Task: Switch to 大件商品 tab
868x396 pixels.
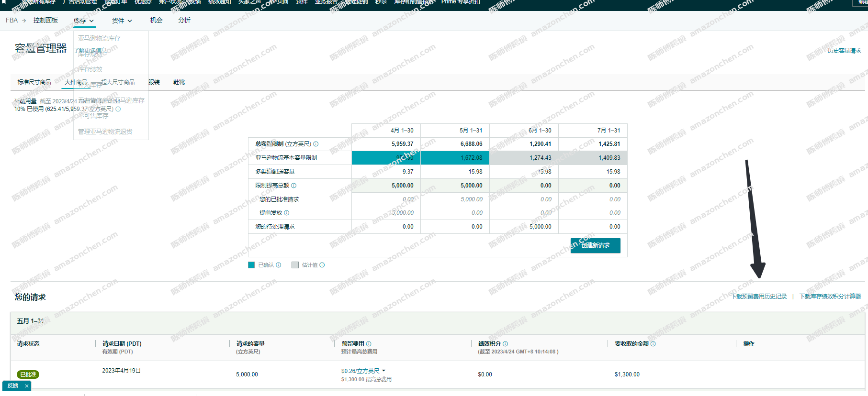Action: [76, 82]
